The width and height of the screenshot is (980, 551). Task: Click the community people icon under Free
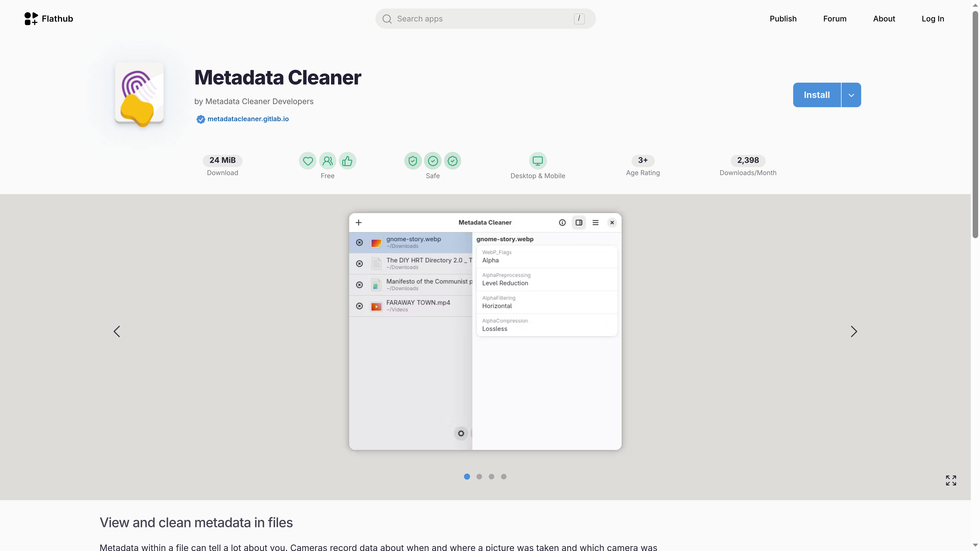[328, 161]
